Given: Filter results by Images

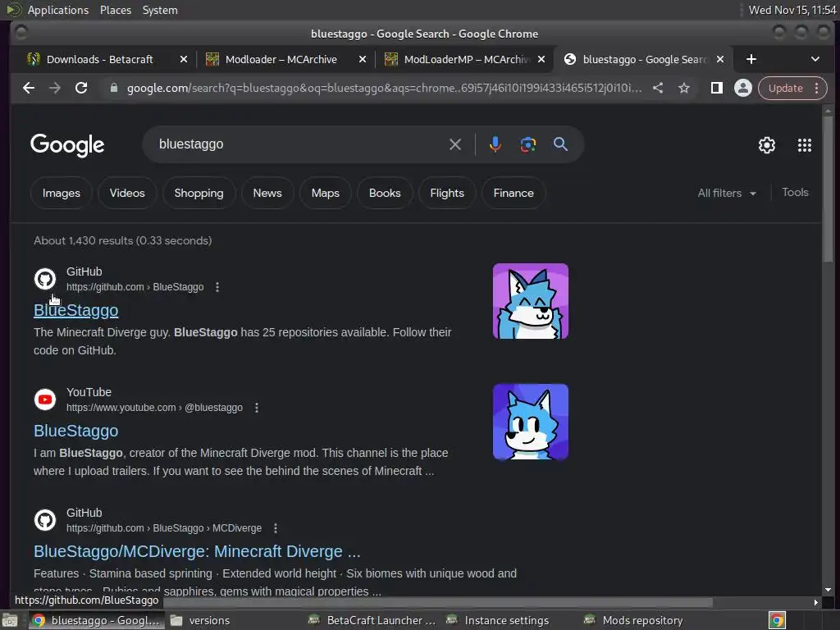Looking at the screenshot, I should 61,193.
